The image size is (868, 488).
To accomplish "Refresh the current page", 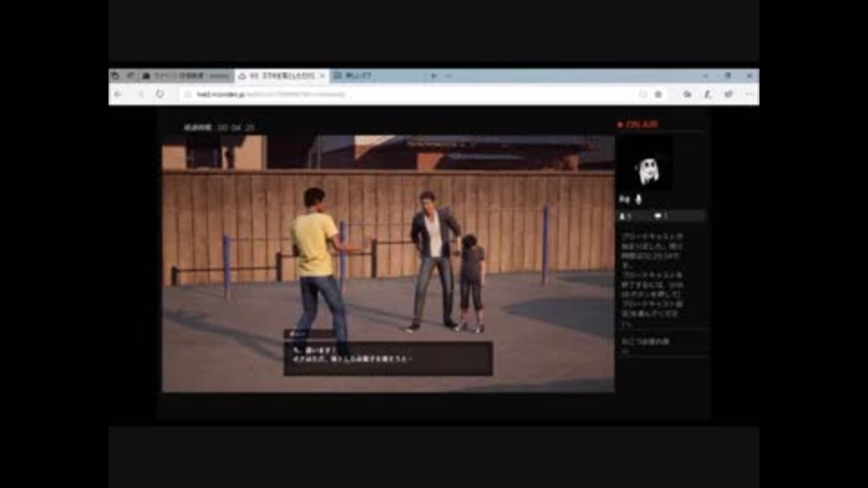I will click(x=160, y=95).
